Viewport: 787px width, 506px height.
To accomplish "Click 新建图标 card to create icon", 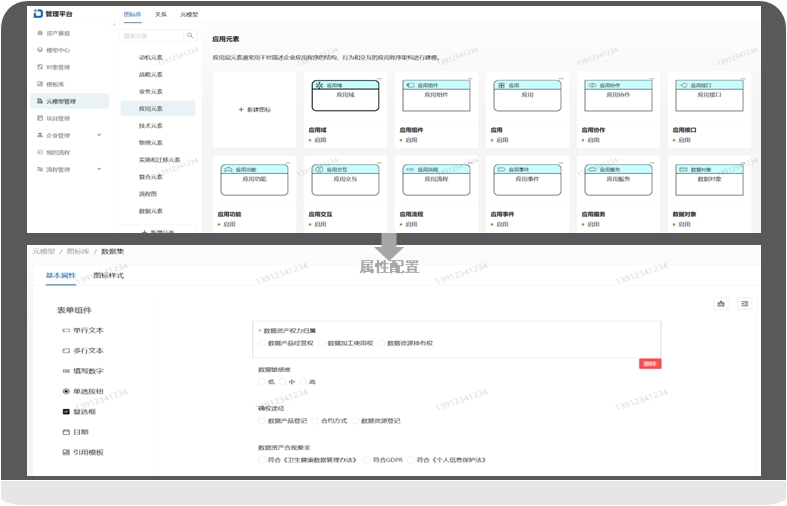I will click(x=254, y=109).
